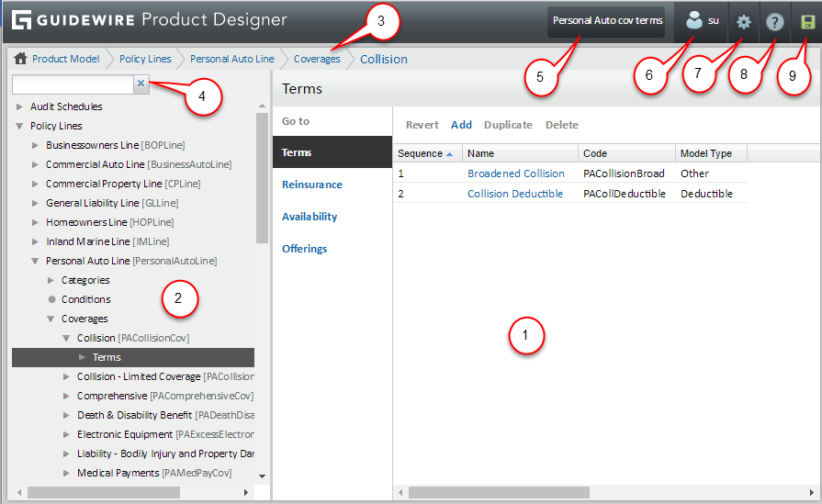Image resolution: width=822 pixels, height=504 pixels.
Task: Click the Conditions bullet node icon
Action: [x=51, y=299]
